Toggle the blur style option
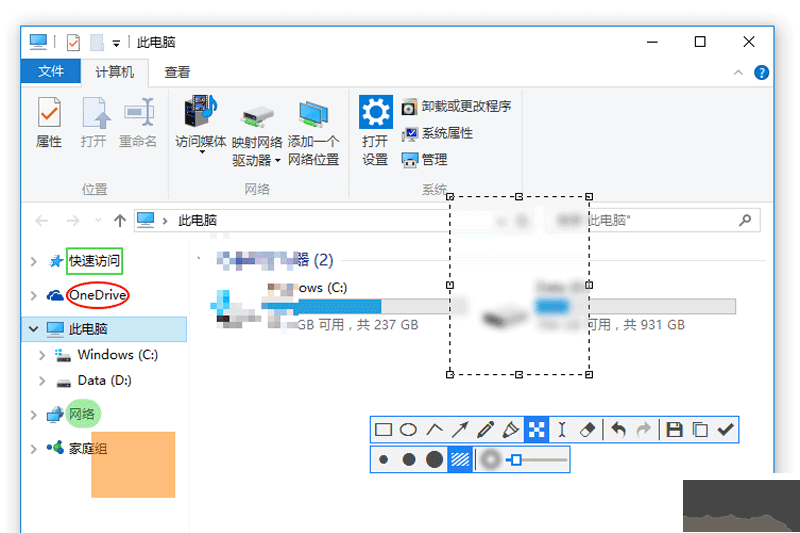800x533 pixels. pyautogui.click(x=491, y=460)
